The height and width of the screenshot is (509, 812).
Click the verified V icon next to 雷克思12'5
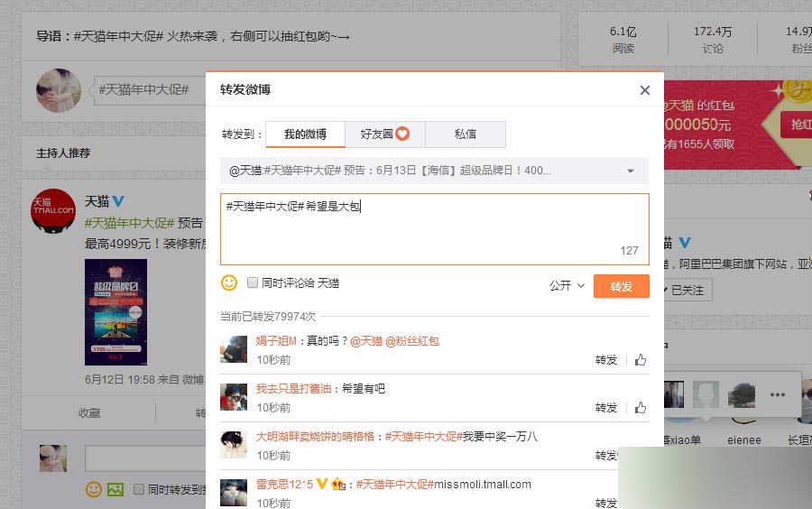click(321, 484)
